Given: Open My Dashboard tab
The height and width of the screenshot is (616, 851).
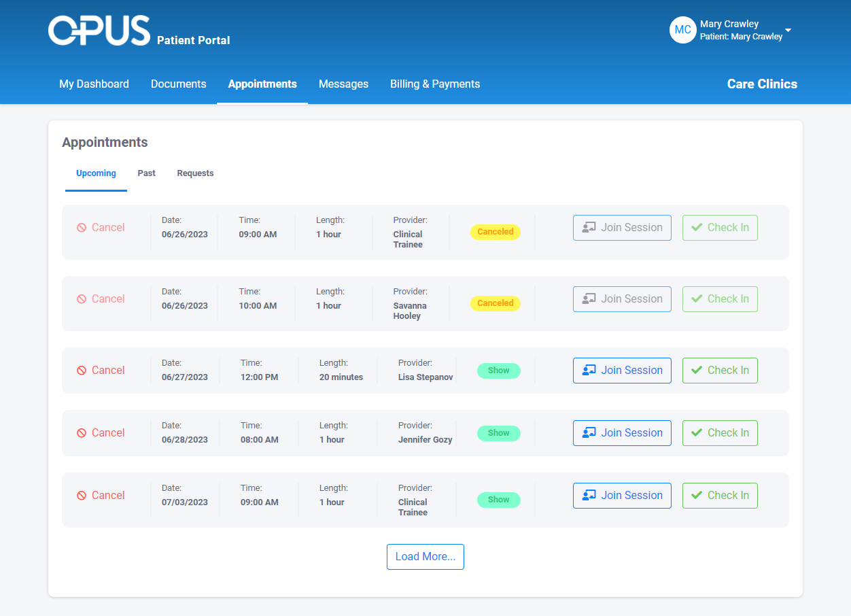Looking at the screenshot, I should click(94, 84).
